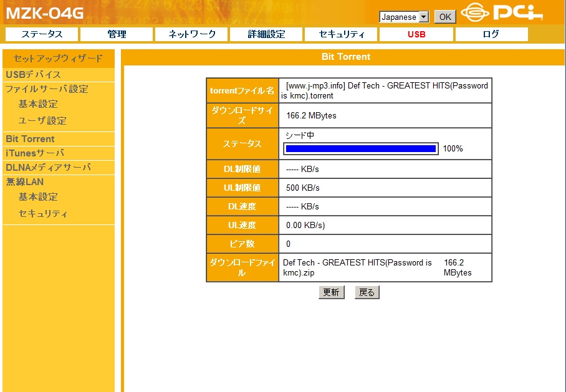This screenshot has width=566, height=392.
Task: Click the ピア数 row label
Action: (x=242, y=244)
